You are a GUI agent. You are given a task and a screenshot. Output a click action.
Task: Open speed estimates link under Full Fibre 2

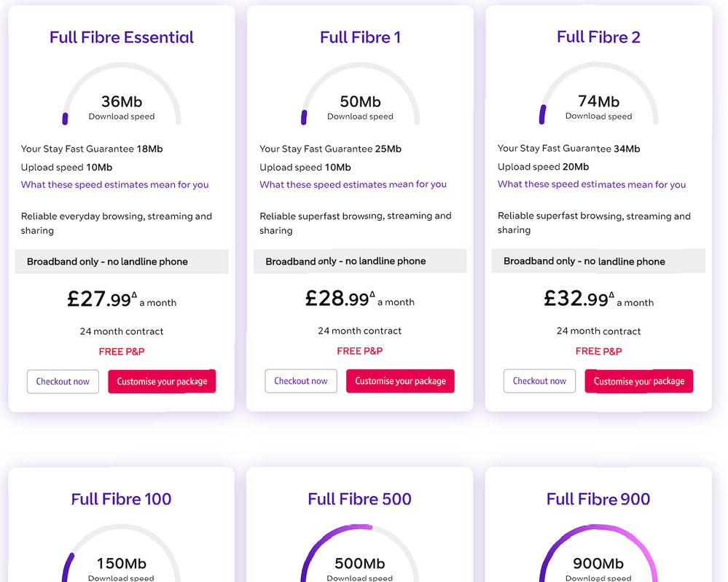pos(592,184)
